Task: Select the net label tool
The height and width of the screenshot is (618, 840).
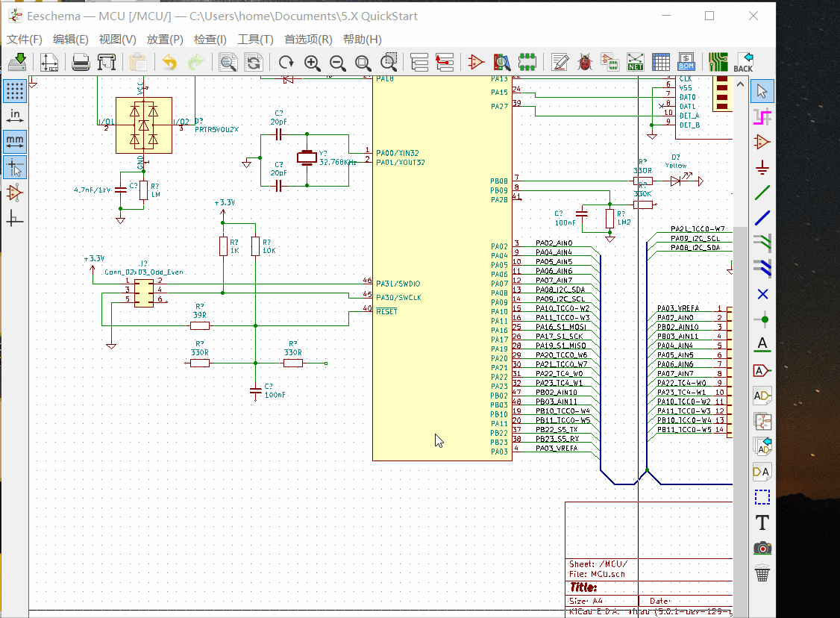Action: (762, 345)
